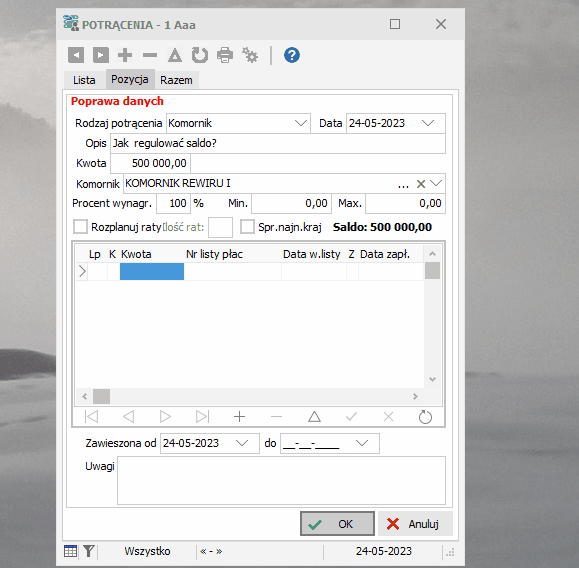Open the Razem tab
This screenshot has width=579, height=568.
click(x=176, y=80)
